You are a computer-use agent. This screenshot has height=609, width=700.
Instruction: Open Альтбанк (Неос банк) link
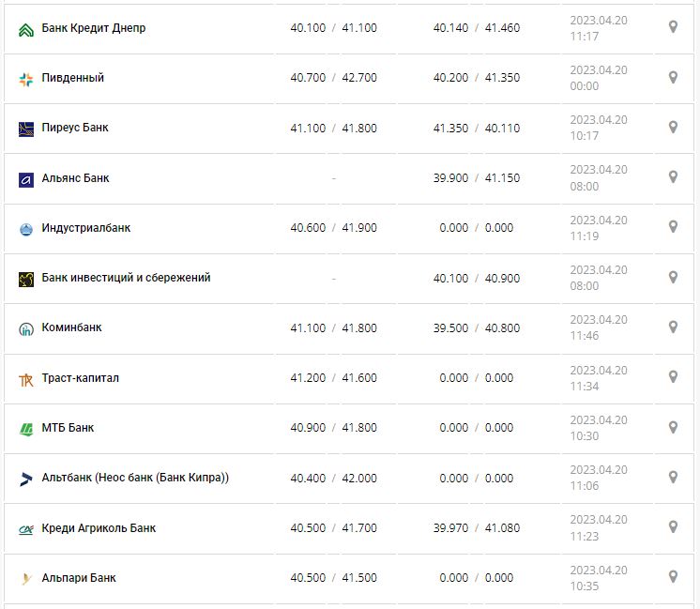point(135,478)
